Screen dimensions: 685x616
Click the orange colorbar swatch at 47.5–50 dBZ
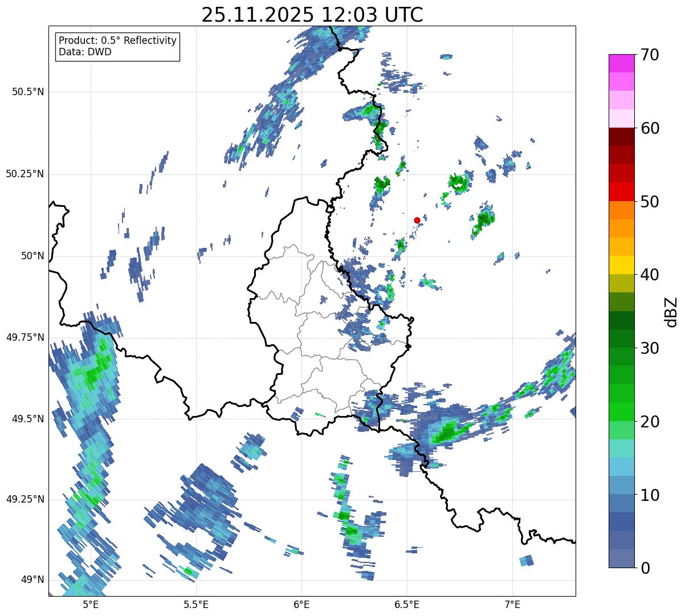coord(622,210)
